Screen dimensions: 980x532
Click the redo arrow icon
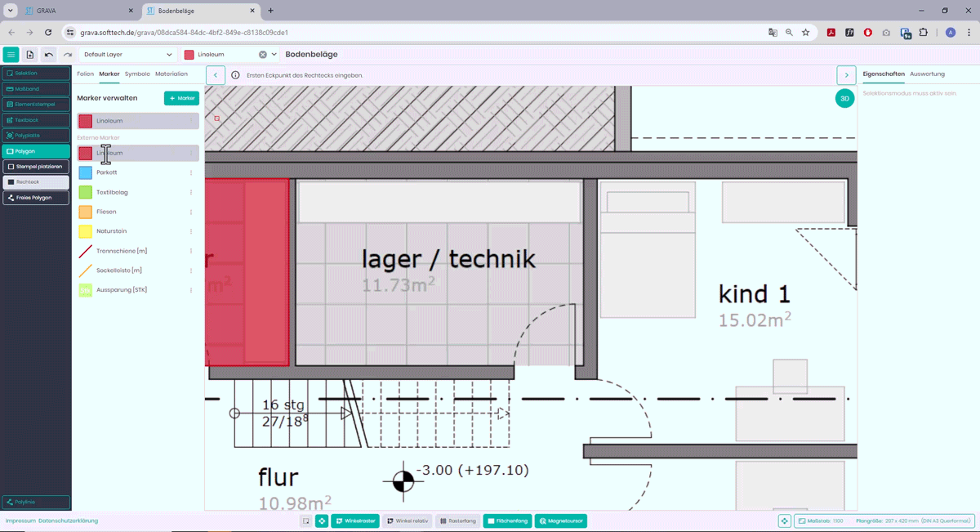pos(68,55)
